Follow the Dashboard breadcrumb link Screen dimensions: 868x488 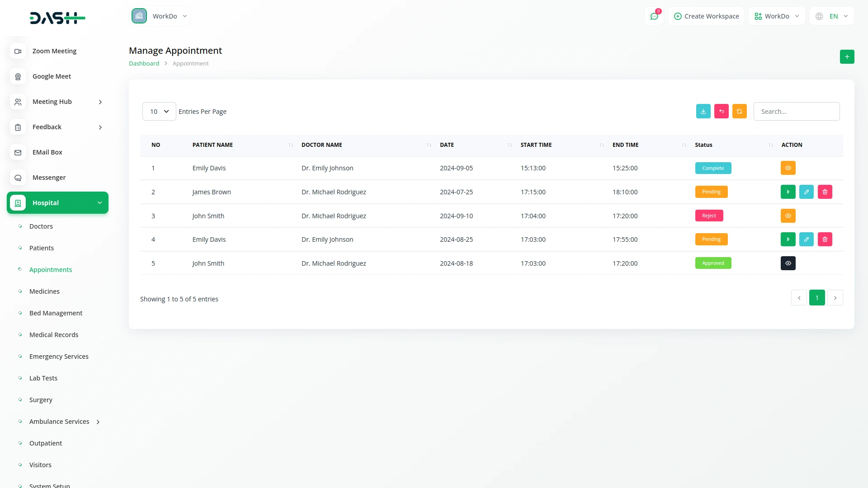tap(144, 64)
